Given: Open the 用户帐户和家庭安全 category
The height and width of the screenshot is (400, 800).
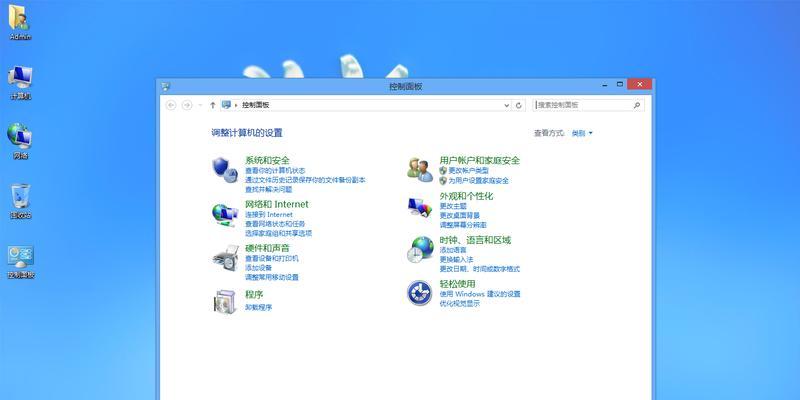Looking at the screenshot, I should pyautogui.click(x=480, y=160).
